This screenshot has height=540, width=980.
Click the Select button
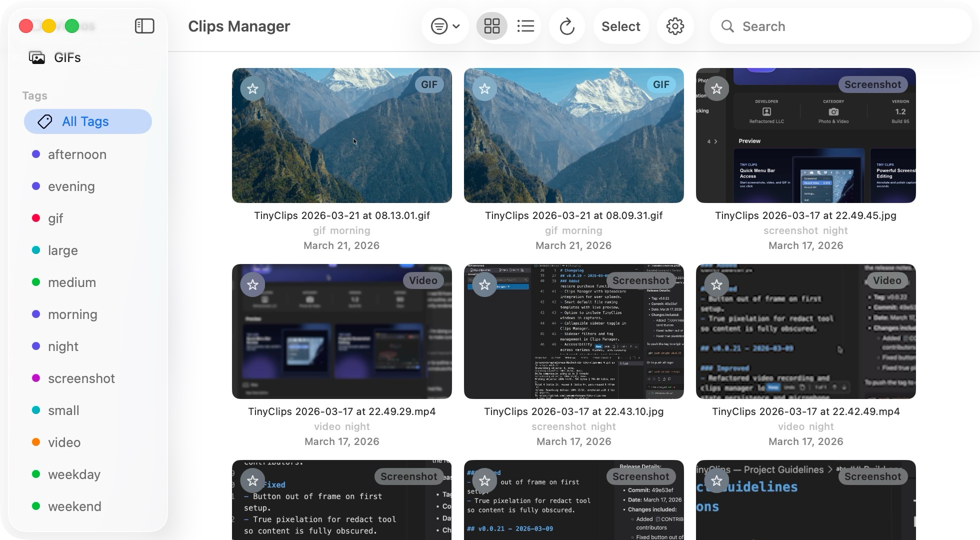pyautogui.click(x=621, y=26)
